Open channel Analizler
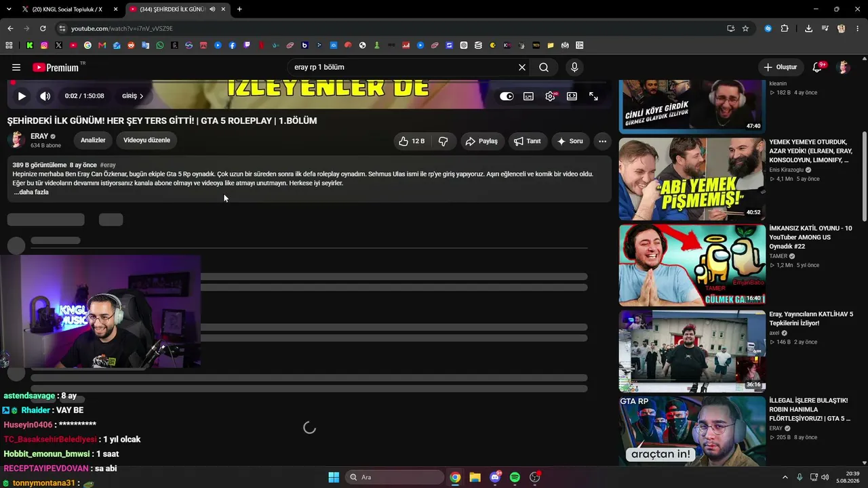Image resolution: width=868 pixels, height=488 pixels. 93,140
